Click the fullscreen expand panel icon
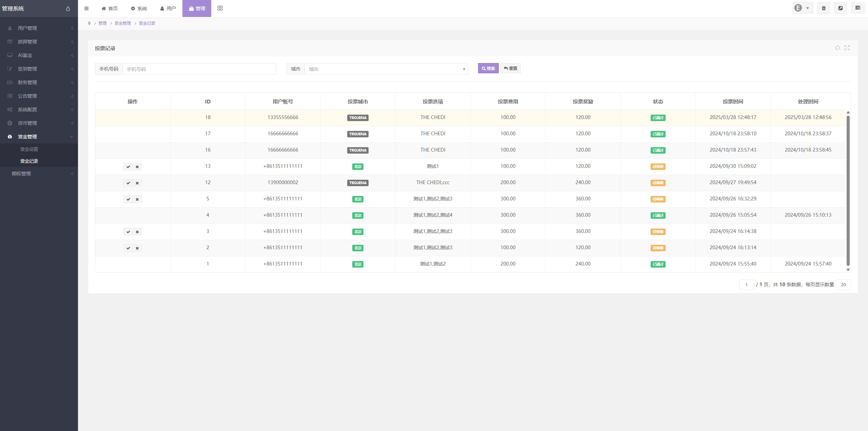This screenshot has height=431, width=868. [847, 48]
